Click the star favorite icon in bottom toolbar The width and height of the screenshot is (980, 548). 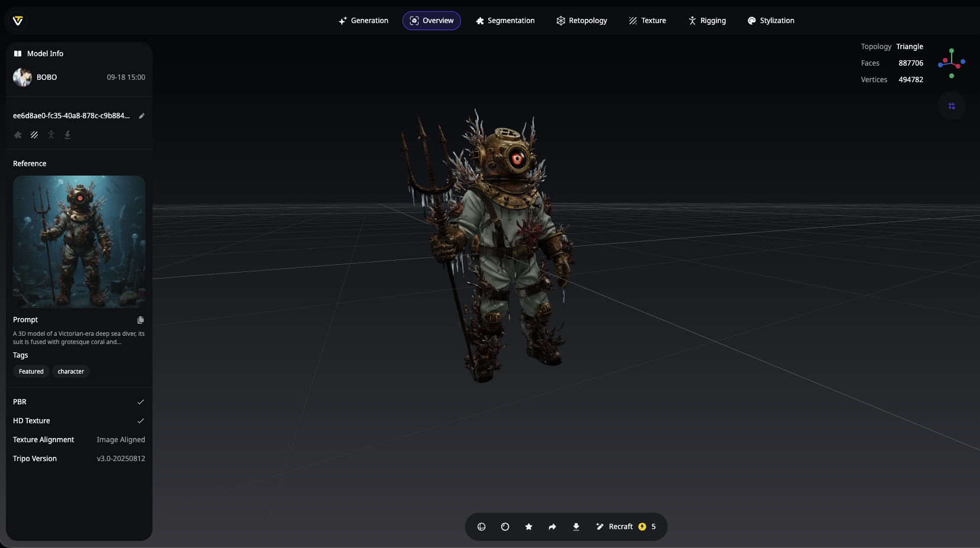pyautogui.click(x=528, y=527)
